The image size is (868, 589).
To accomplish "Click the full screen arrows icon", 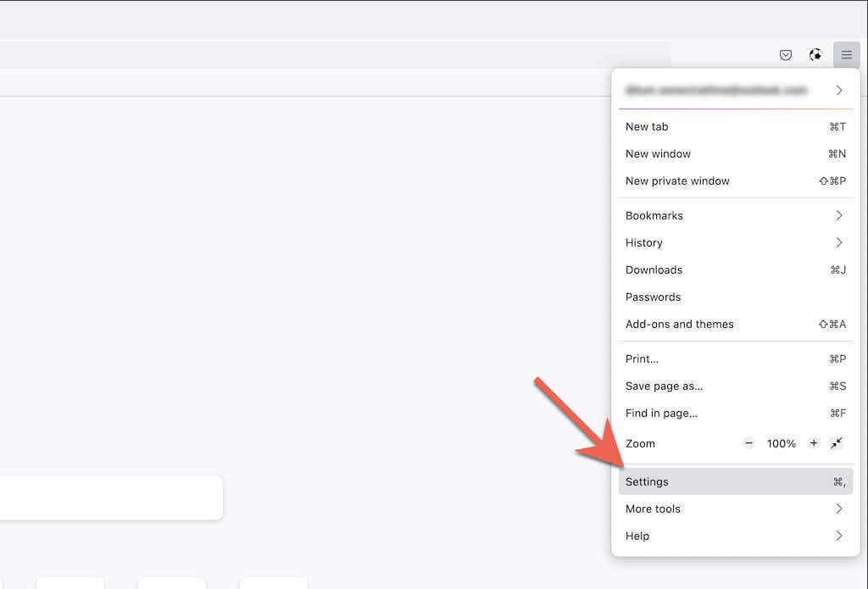I will click(x=836, y=443).
